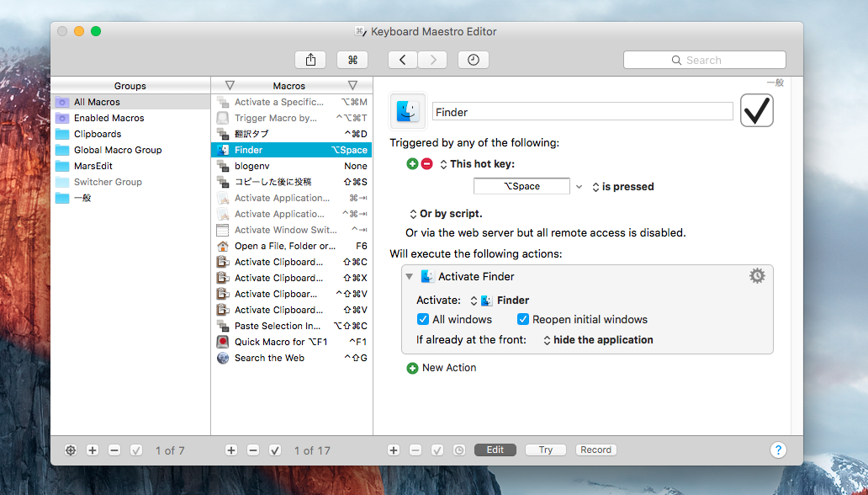
Task: Click the Try button
Action: click(546, 450)
